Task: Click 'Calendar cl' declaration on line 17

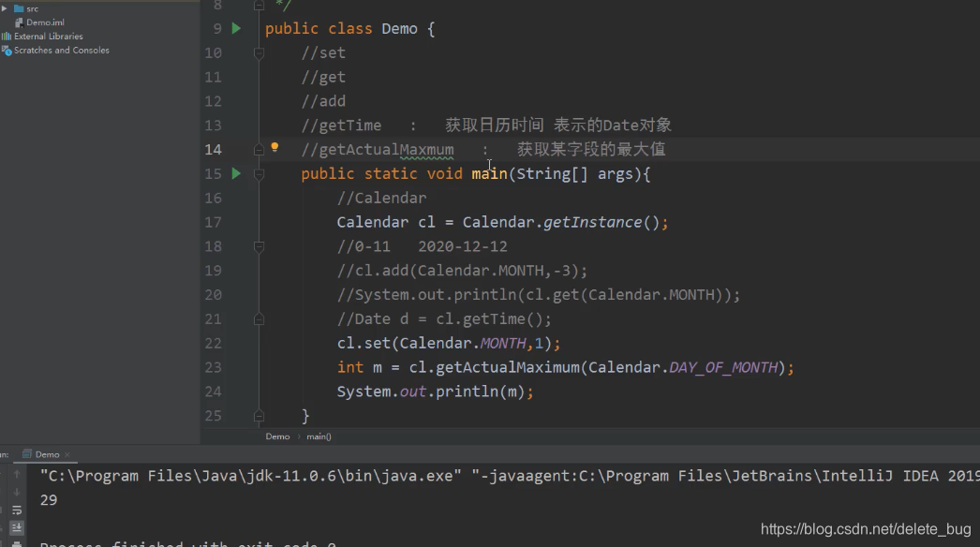Action: [386, 223]
